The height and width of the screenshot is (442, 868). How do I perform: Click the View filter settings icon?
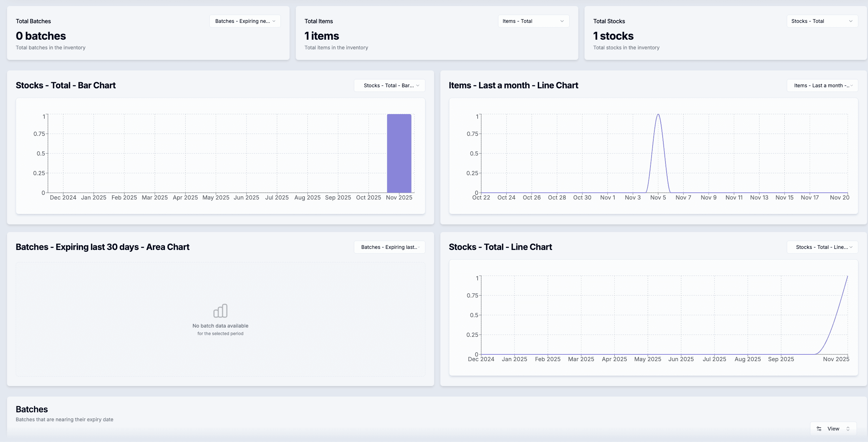click(x=819, y=428)
